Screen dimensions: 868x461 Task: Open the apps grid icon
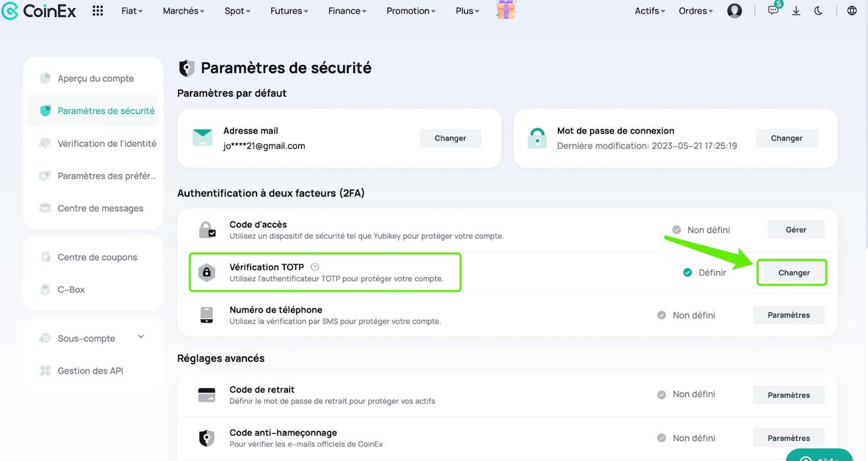(98, 11)
